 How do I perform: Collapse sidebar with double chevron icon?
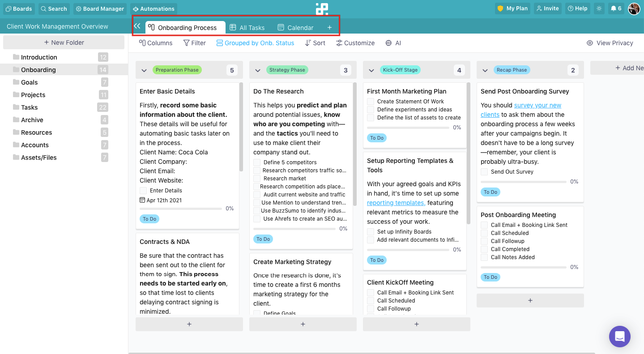click(137, 26)
